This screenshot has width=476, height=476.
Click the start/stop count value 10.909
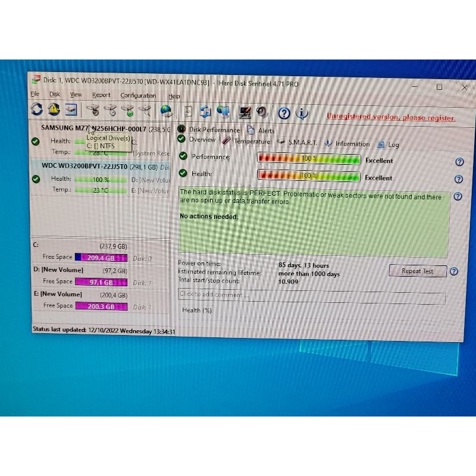[x=288, y=281]
